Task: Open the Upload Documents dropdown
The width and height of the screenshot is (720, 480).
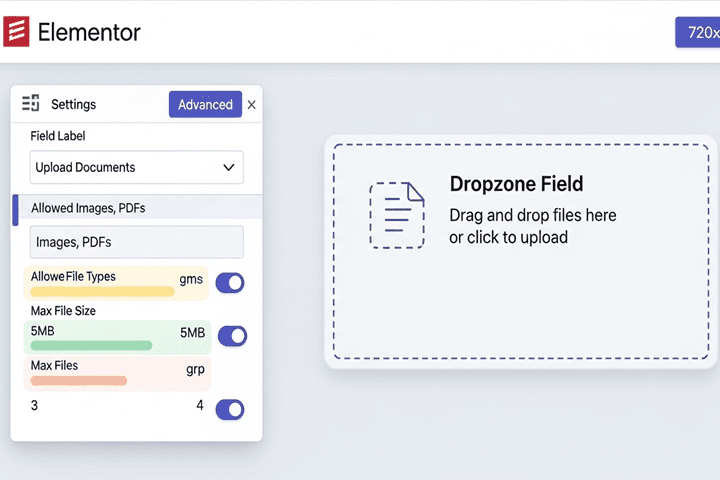Action: 136,167
